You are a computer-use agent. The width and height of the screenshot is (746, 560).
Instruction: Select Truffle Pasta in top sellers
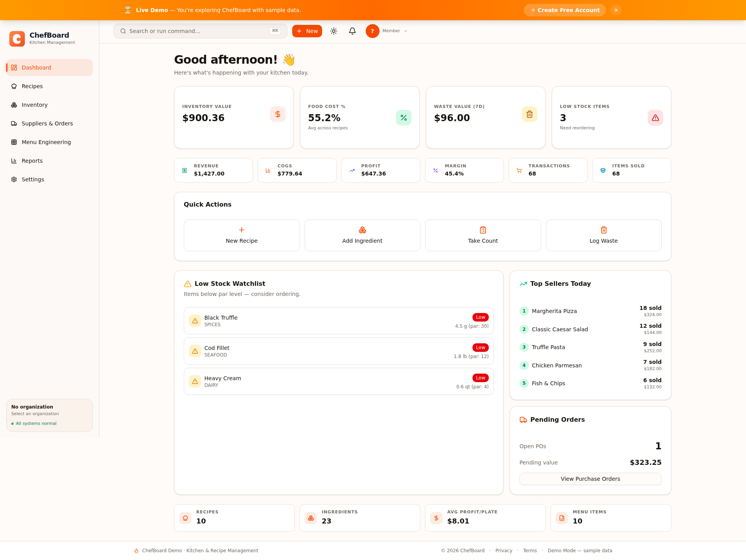[591, 347]
